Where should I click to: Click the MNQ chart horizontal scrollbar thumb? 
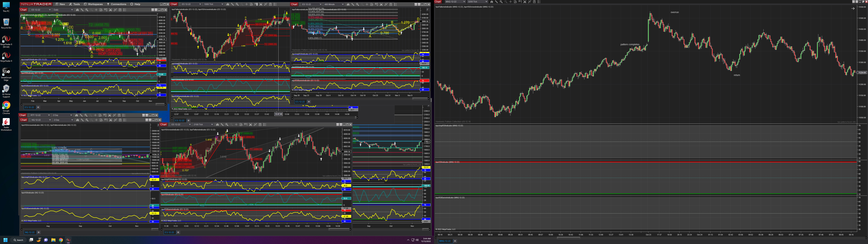pos(568,238)
